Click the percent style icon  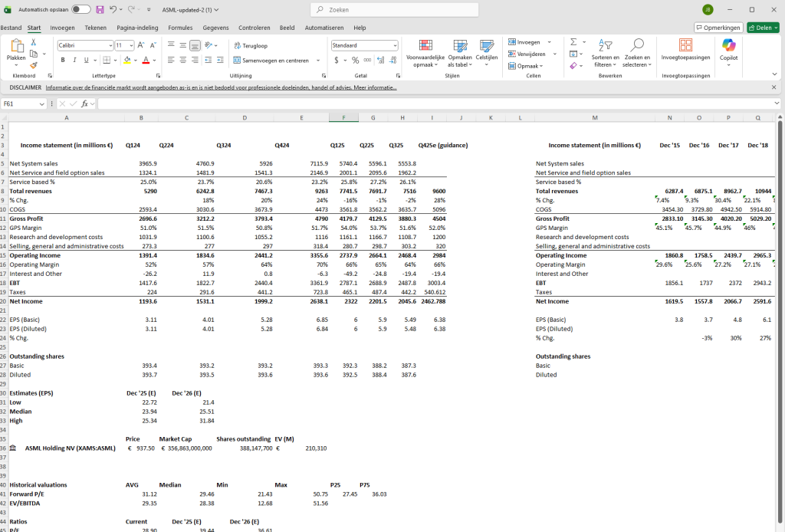tap(356, 60)
